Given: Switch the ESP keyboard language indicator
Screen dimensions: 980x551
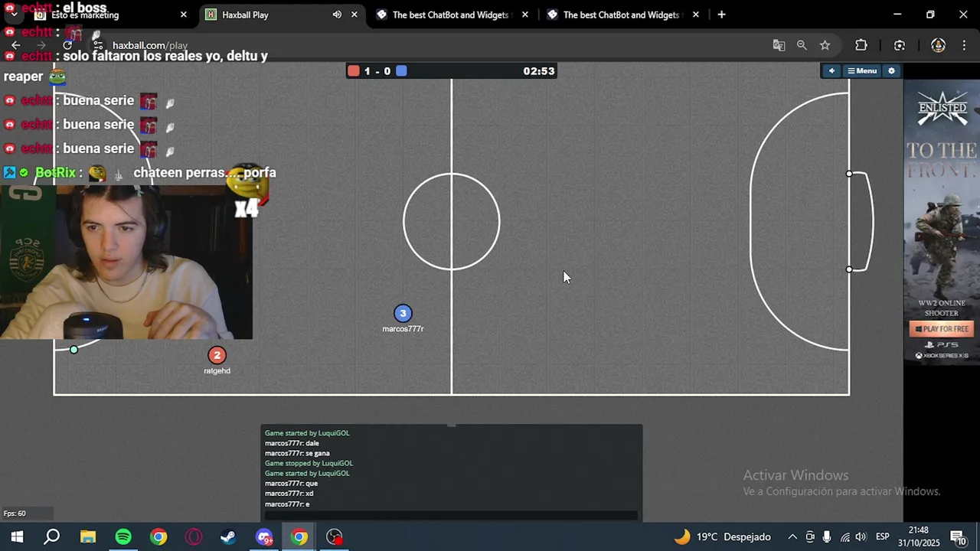Looking at the screenshot, I should [883, 537].
